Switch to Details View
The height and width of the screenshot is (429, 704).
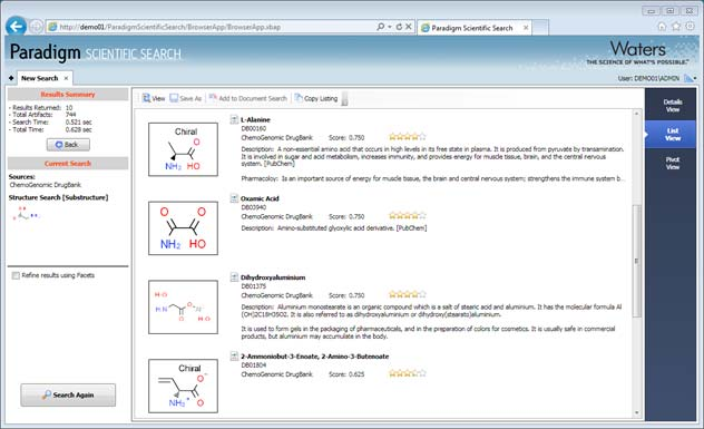click(672, 106)
